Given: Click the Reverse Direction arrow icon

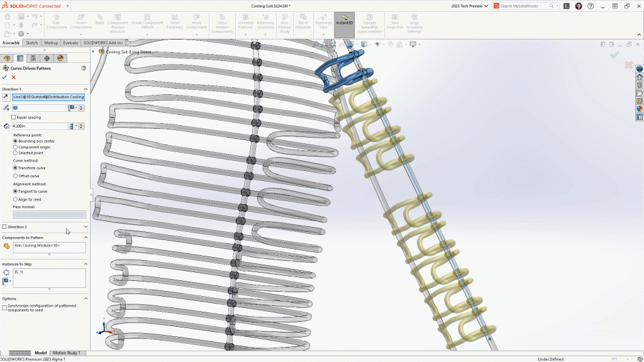Looking at the screenshot, I should pyautogui.click(x=6, y=97).
